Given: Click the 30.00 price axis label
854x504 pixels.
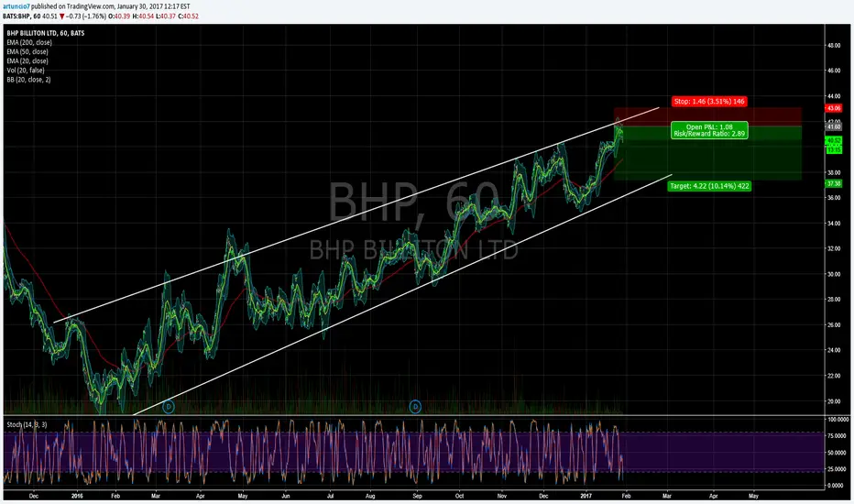Looking at the screenshot, I should tap(834, 274).
